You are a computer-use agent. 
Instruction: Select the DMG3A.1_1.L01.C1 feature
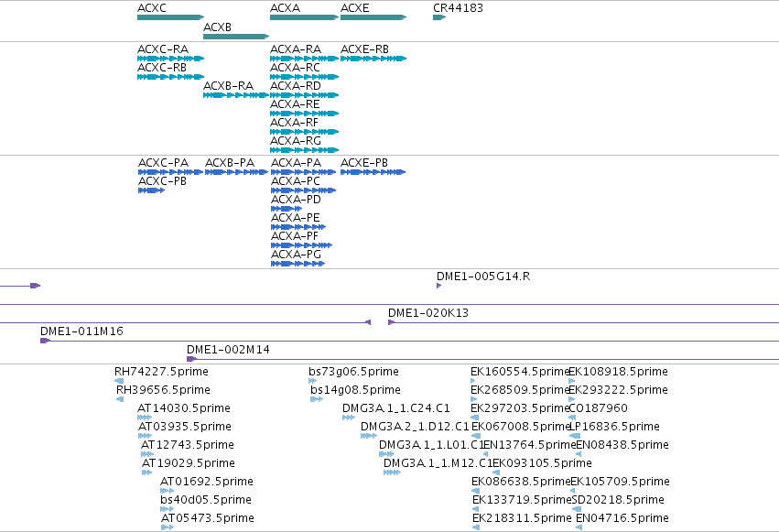[386, 455]
